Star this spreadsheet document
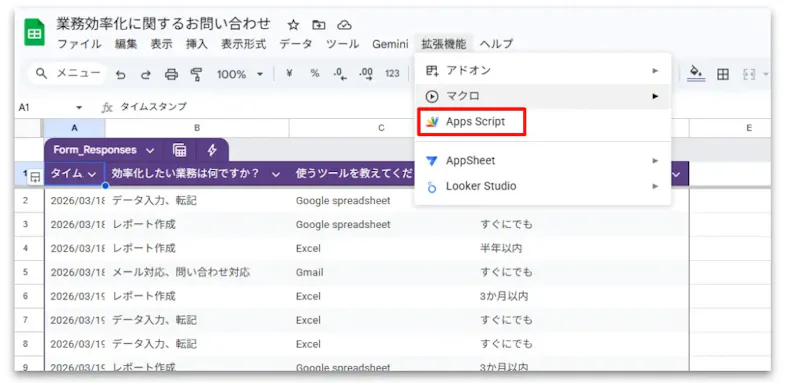The height and width of the screenshot is (383, 792). 293,25
